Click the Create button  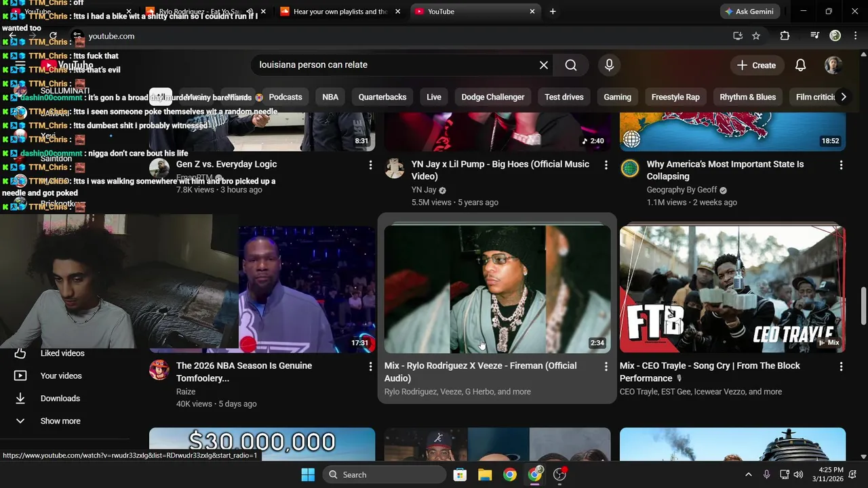(x=757, y=65)
